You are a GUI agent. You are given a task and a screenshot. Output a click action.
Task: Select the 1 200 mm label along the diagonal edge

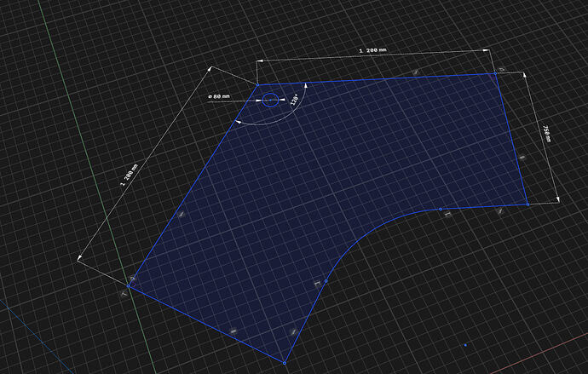pos(129,175)
